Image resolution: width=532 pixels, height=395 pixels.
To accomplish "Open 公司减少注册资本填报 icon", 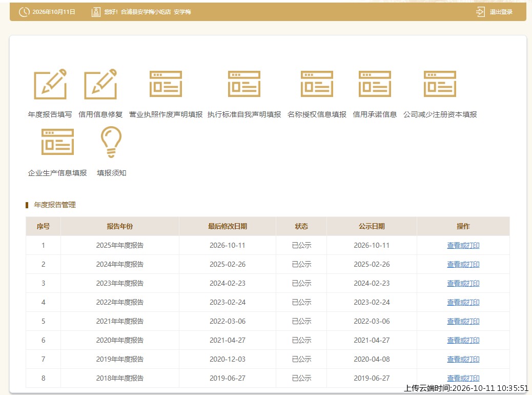I will (440, 84).
